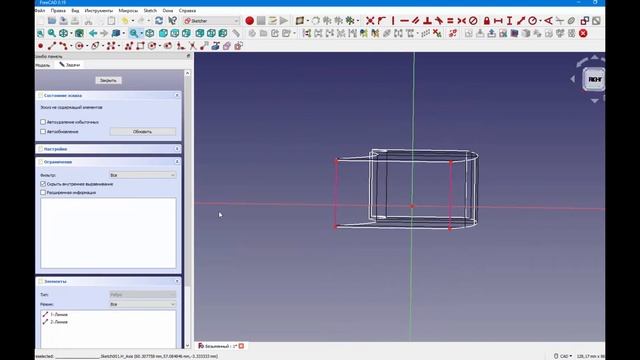640x360 pixels.
Task: Apply radius constraint tool
Action: pyautogui.click(x=533, y=20)
